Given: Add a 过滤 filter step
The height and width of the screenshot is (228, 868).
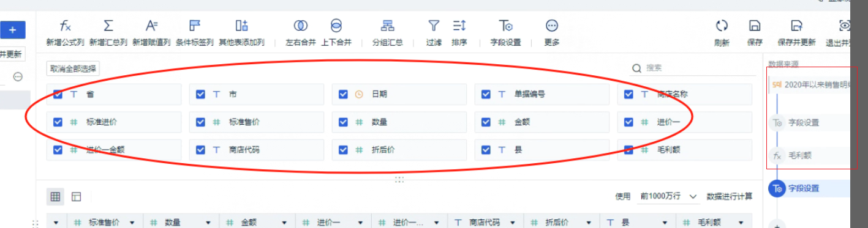Looking at the screenshot, I should coord(434,32).
